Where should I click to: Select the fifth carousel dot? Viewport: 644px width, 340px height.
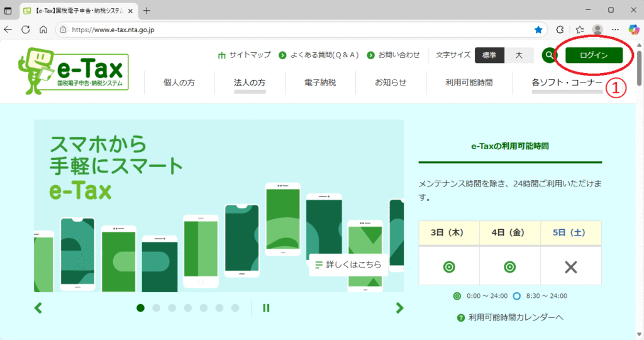coord(204,308)
